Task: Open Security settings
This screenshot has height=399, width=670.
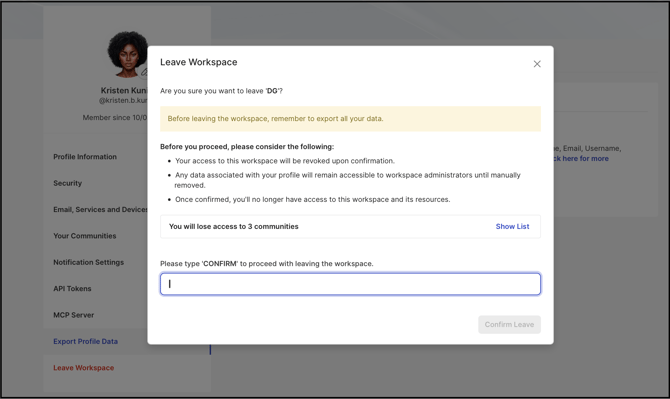Action: (x=68, y=183)
